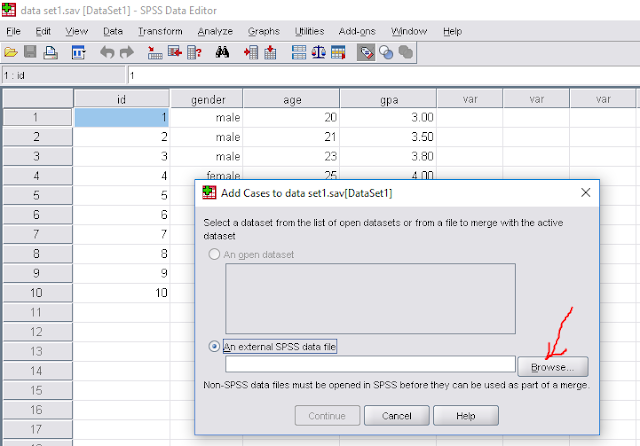Image resolution: width=640 pixels, height=446 pixels.
Task: Click the Go to Variable icon
Action: 175,53
